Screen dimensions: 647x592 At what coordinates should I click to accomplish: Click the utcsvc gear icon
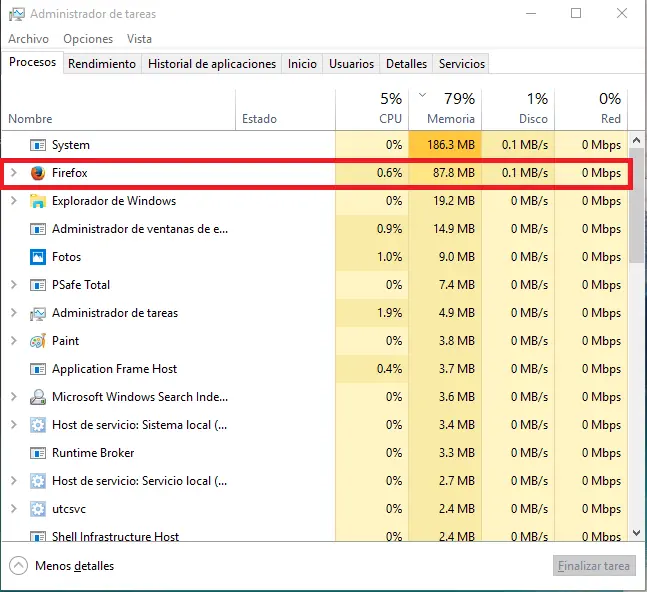click(38, 509)
